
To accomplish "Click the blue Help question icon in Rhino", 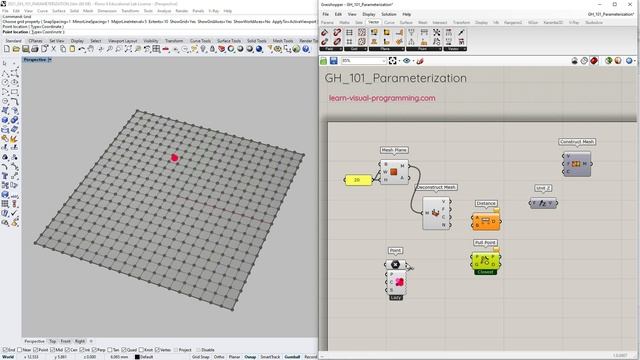I will tap(306, 49).
